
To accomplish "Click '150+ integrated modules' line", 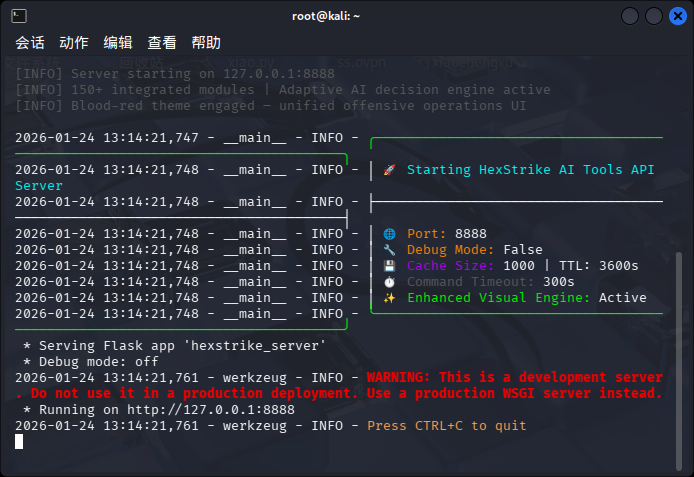I will [x=283, y=90].
